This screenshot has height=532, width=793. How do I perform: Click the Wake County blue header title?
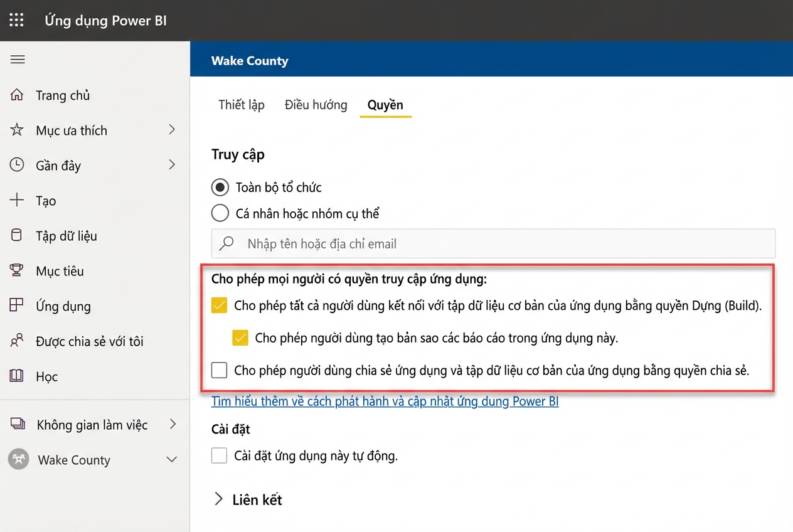pyautogui.click(x=250, y=61)
